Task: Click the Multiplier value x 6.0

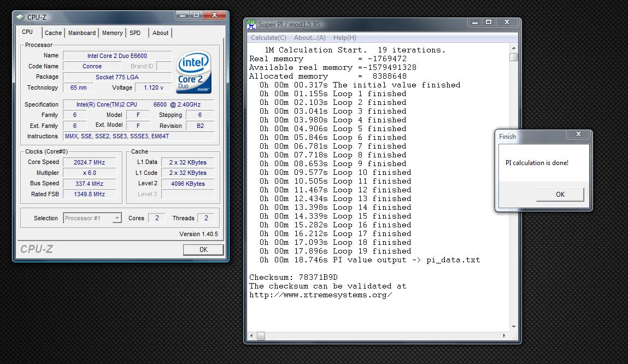Action: click(89, 173)
